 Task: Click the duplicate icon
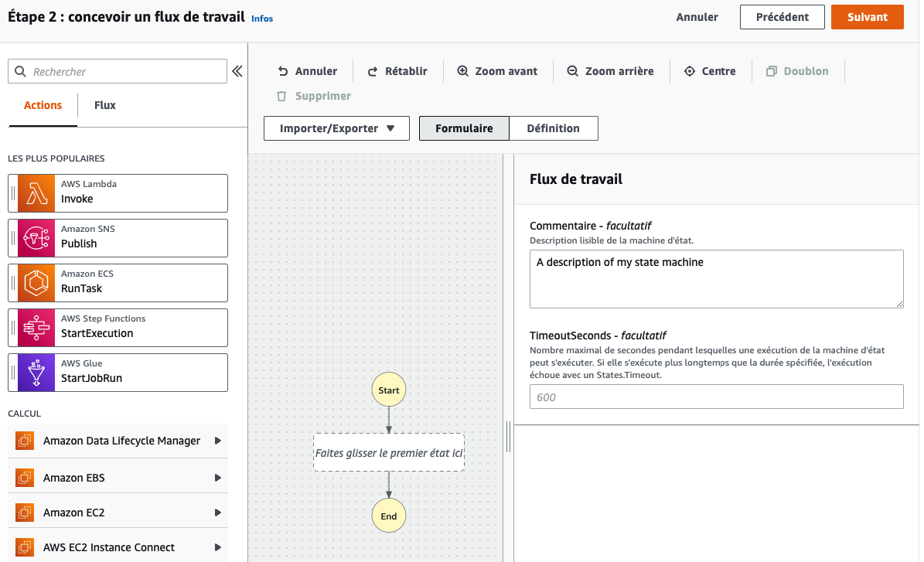point(772,70)
